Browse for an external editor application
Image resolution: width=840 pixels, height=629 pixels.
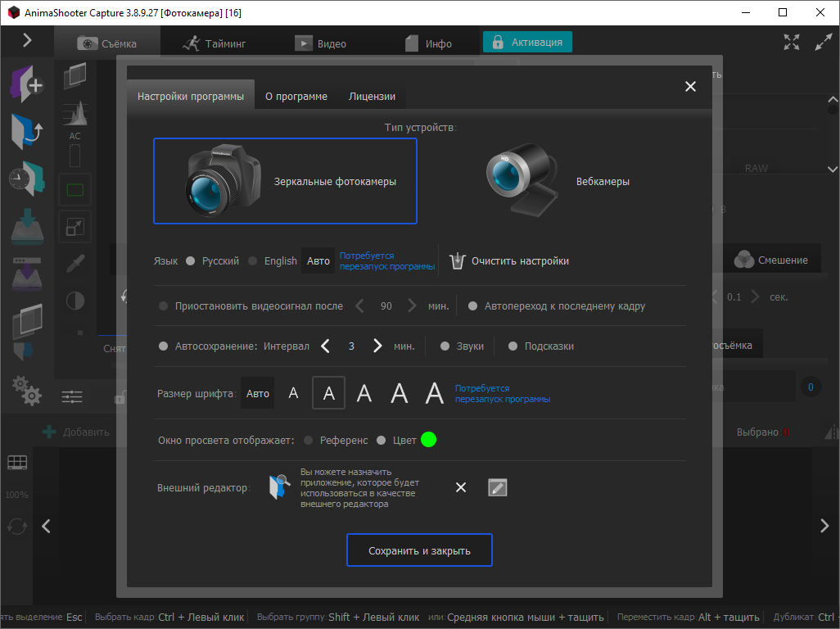280,487
